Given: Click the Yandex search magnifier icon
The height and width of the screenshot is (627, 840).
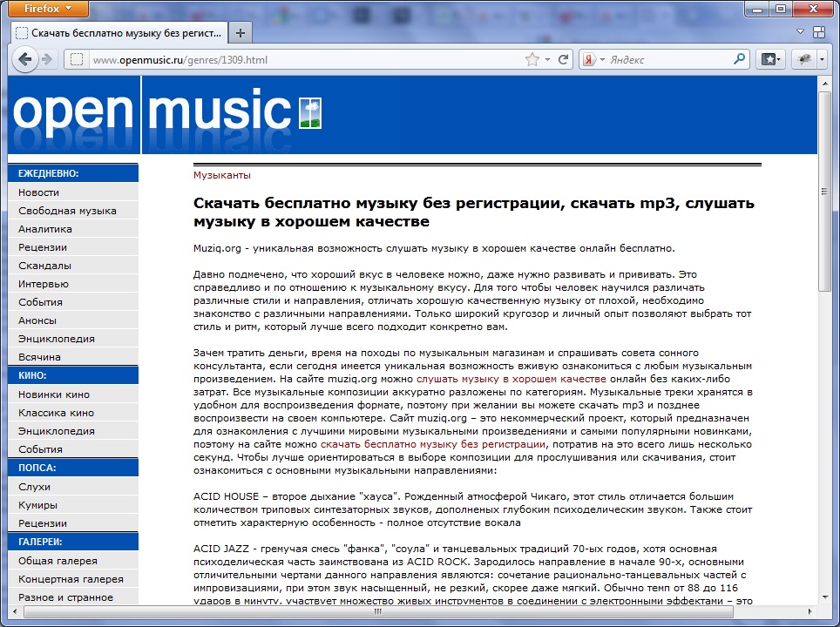Looking at the screenshot, I should click(x=739, y=59).
